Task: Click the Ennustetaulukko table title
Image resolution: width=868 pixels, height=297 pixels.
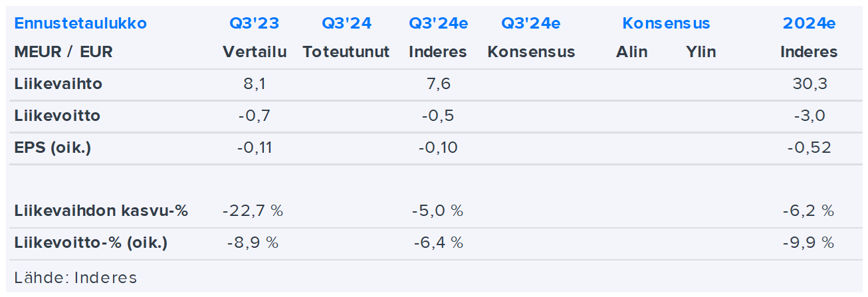Action: point(80,24)
